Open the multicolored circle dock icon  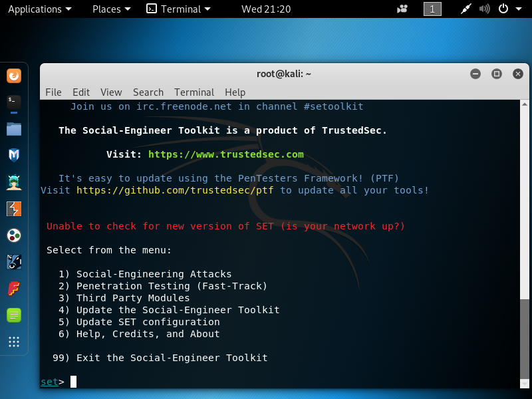[14, 235]
